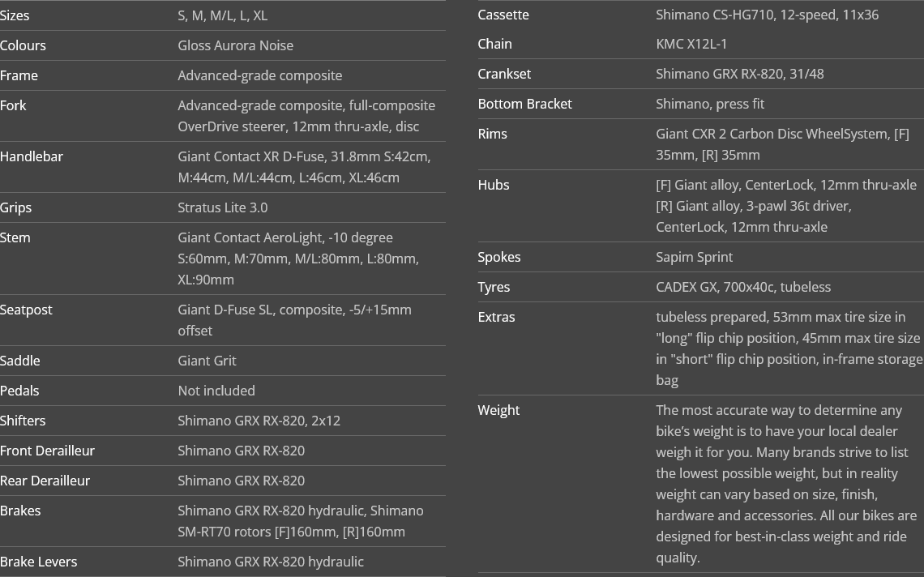924x577 pixels.
Task: Select the Giant CXR 2 Carbon rims description
Action: tap(783, 144)
